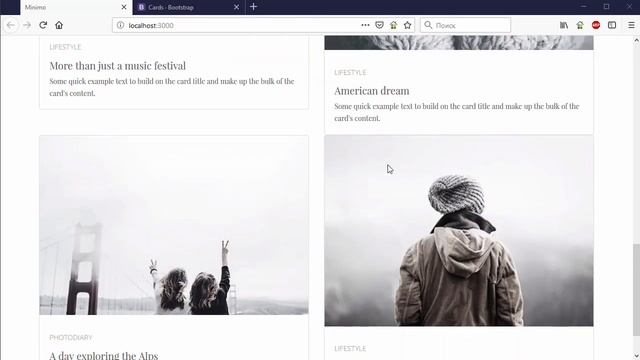Click the house extension icon in address bar

pyautogui.click(x=393, y=25)
